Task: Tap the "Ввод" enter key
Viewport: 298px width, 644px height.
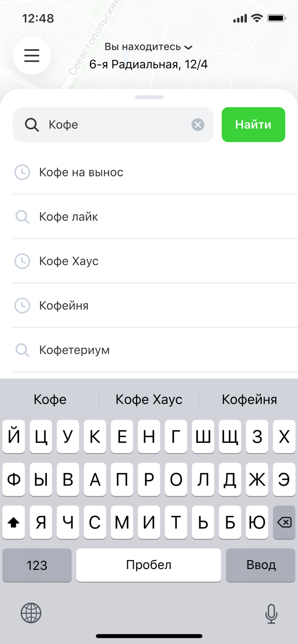Action: [x=261, y=565]
